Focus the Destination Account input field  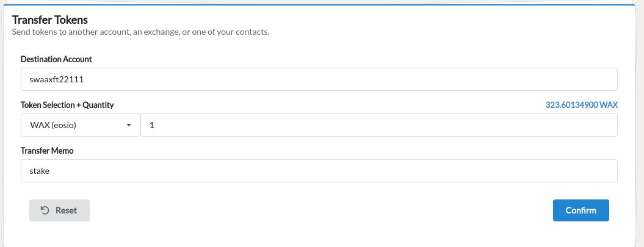coord(319,79)
